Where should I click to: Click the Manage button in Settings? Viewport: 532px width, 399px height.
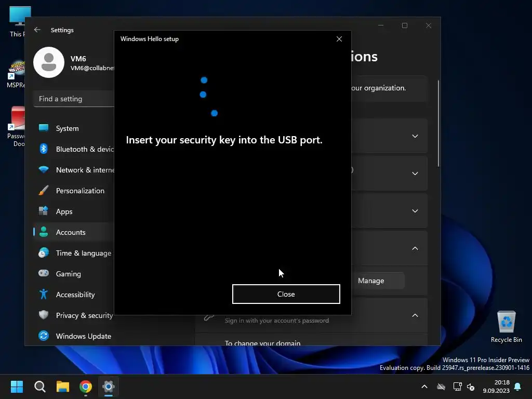pos(371,281)
